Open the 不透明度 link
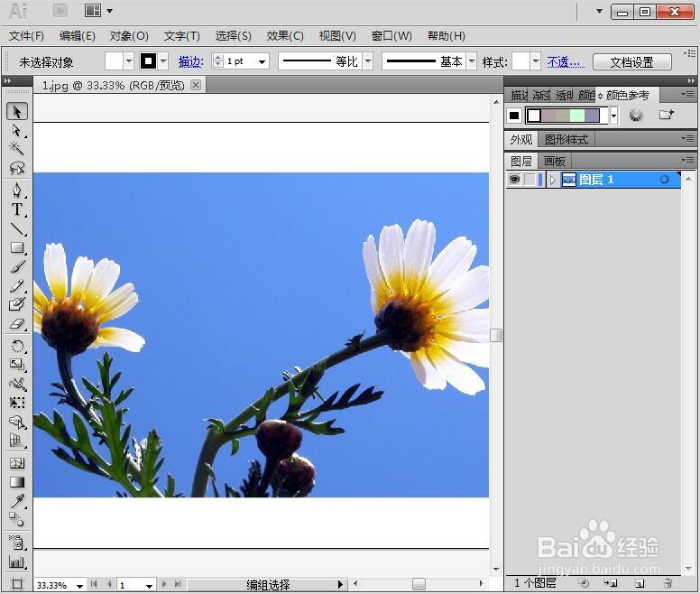This screenshot has width=700, height=594. (566, 62)
